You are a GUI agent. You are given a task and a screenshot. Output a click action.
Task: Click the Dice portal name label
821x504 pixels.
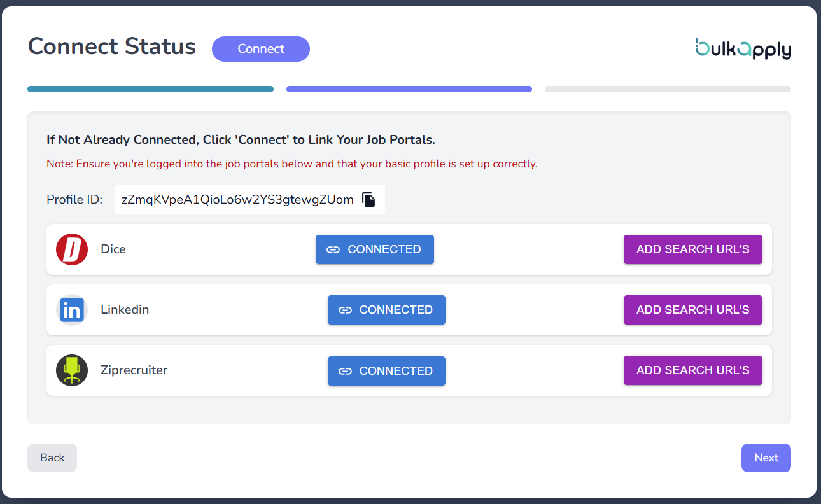coord(113,249)
